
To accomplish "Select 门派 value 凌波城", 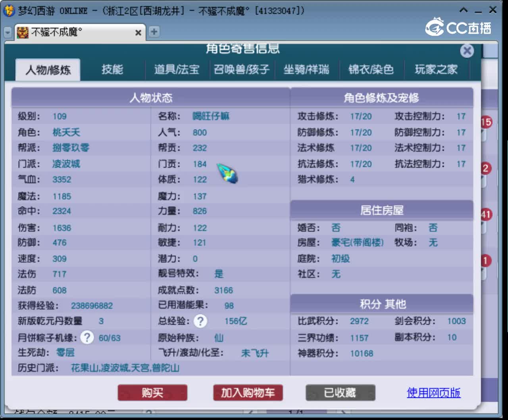I will [66, 164].
